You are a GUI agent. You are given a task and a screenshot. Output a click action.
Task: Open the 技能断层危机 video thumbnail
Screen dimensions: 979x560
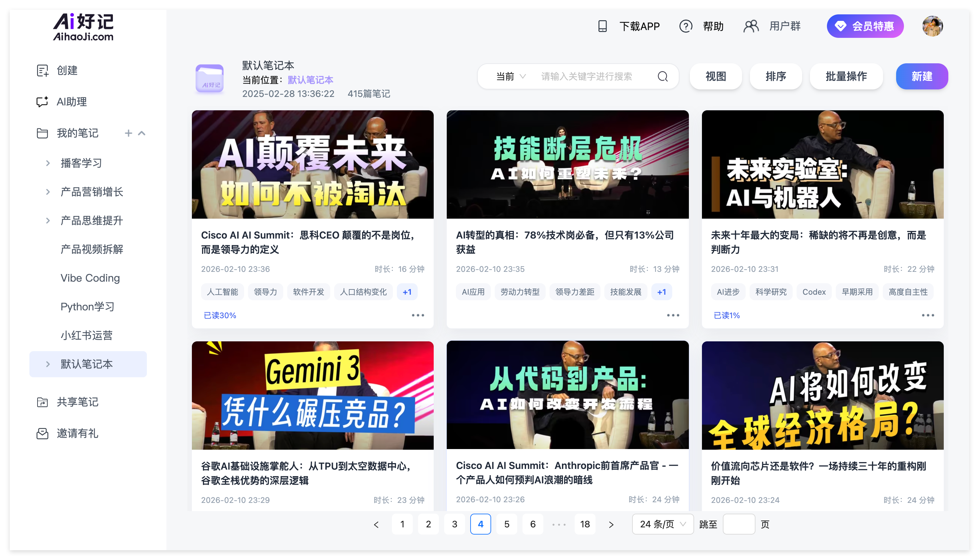coord(567,164)
